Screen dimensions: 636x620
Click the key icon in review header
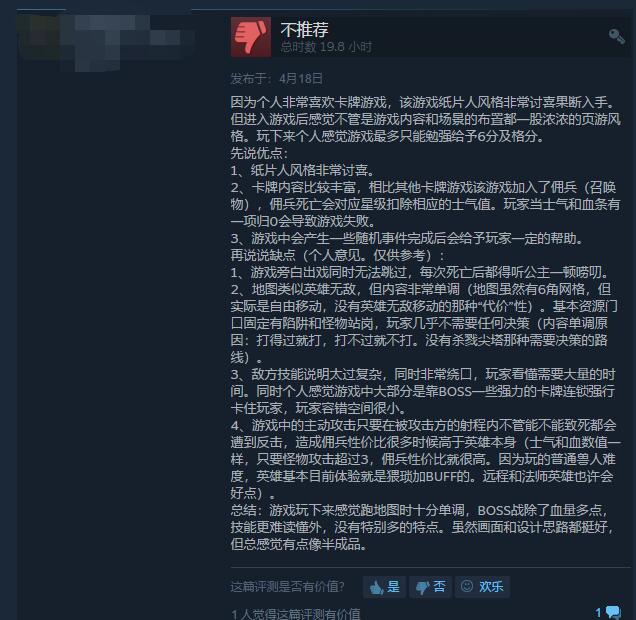click(617, 36)
